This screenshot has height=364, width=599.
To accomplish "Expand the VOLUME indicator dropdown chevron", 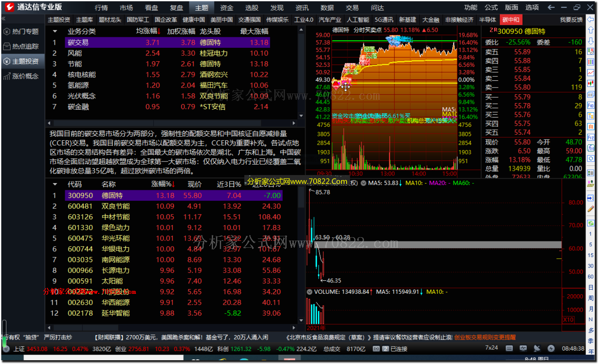I will coord(309,292).
